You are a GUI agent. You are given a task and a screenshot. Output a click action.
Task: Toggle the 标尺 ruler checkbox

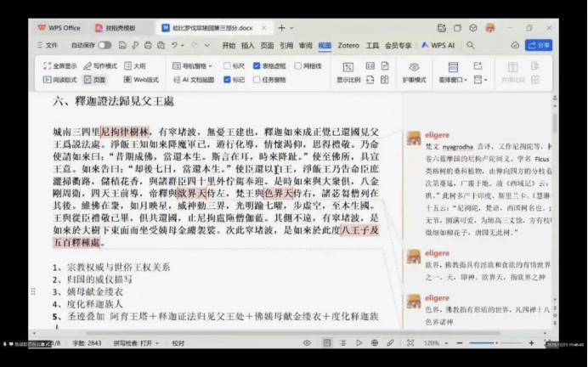click(228, 65)
